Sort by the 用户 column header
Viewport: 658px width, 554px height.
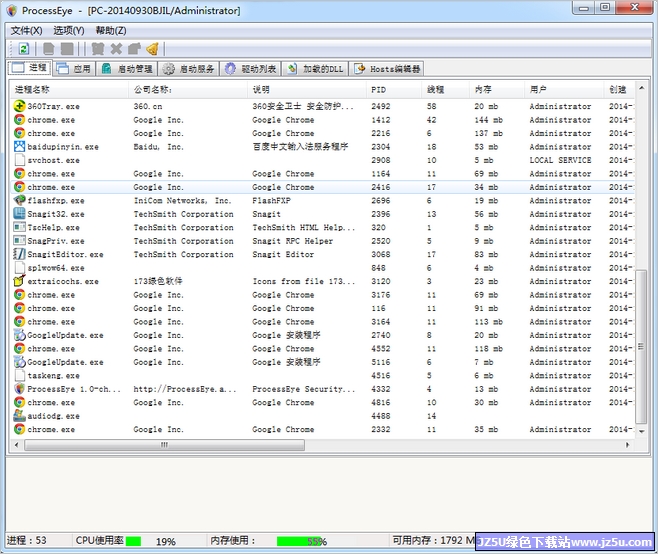[564, 89]
